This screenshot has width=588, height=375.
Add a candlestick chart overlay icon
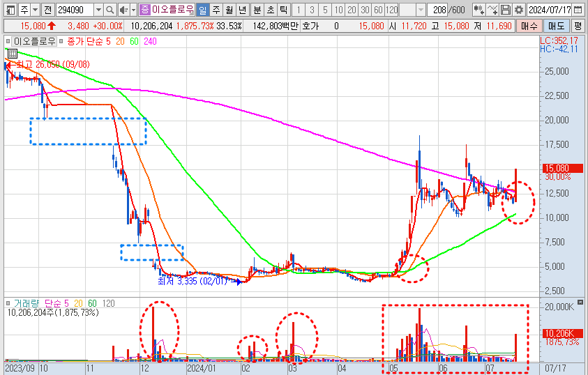478,10
